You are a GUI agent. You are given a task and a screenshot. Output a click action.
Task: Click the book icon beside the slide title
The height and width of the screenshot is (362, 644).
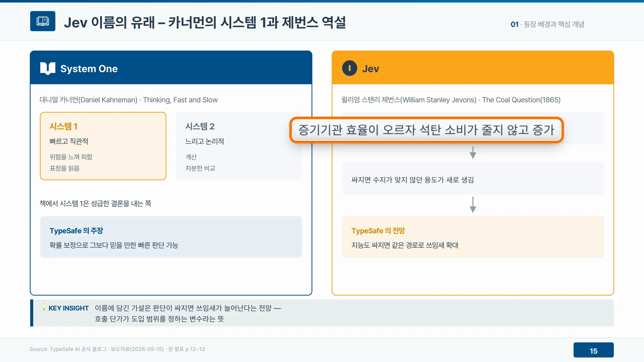coord(43,21)
